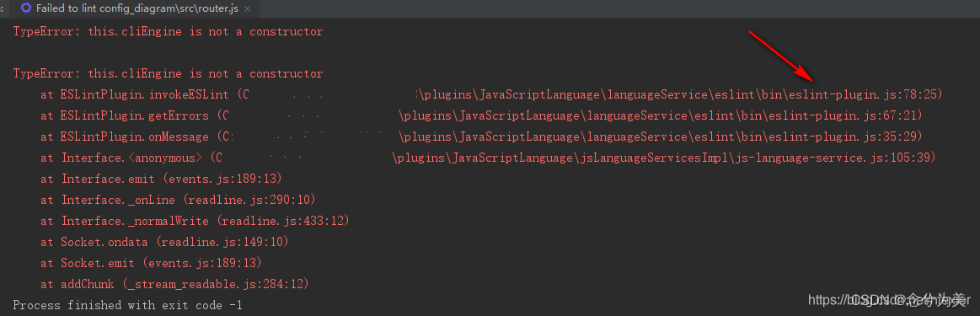Click the 'at Interface.emit (events.js:189:13)' line

(161, 179)
